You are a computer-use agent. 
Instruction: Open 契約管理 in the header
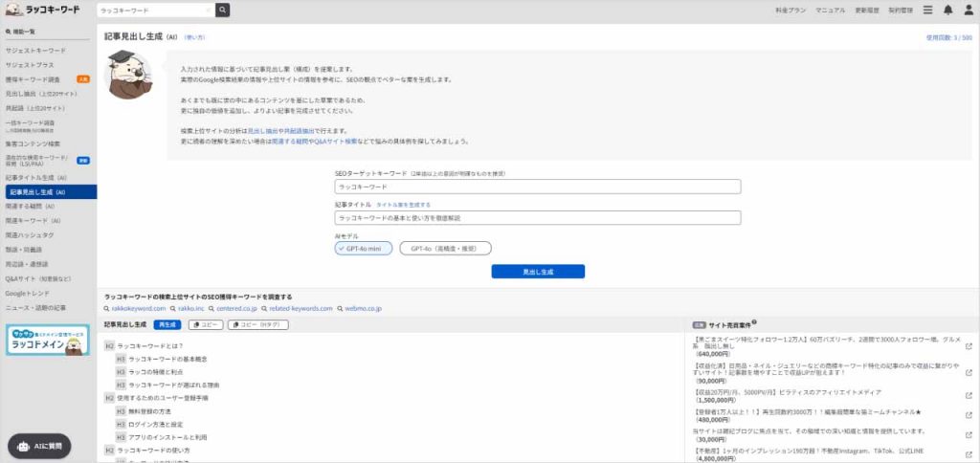pyautogui.click(x=901, y=11)
